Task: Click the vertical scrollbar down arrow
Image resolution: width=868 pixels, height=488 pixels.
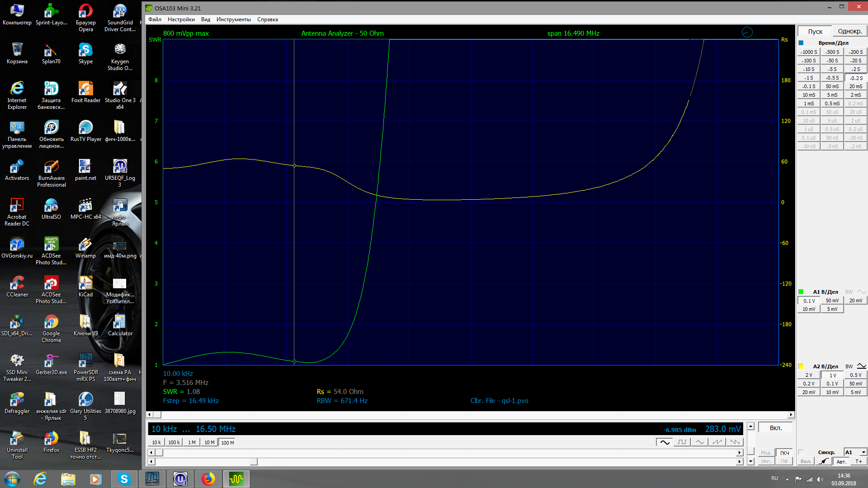Action: click(x=750, y=461)
